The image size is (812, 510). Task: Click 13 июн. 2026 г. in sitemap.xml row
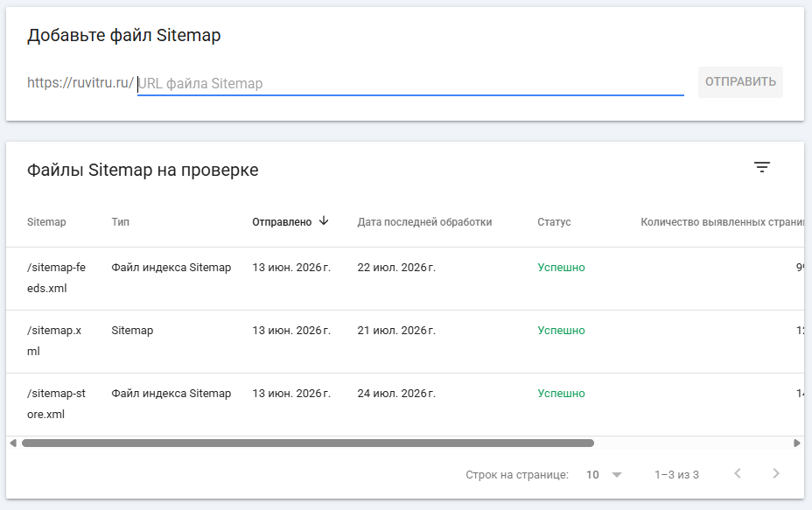[x=291, y=331]
